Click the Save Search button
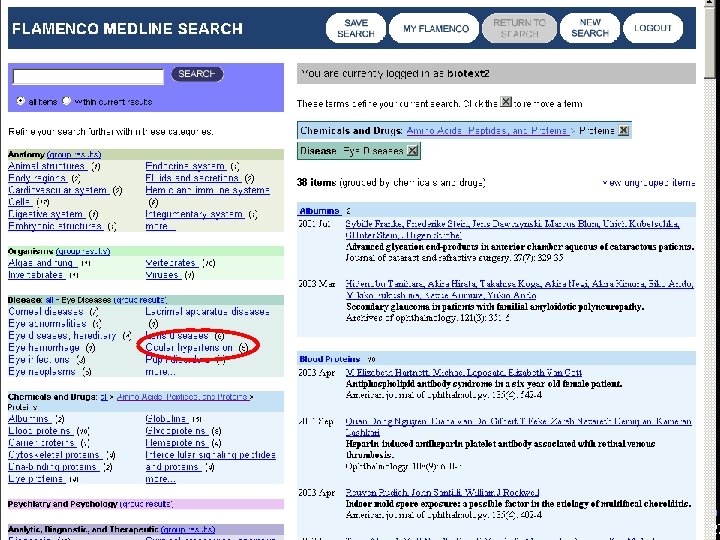720x540 pixels. [356, 28]
